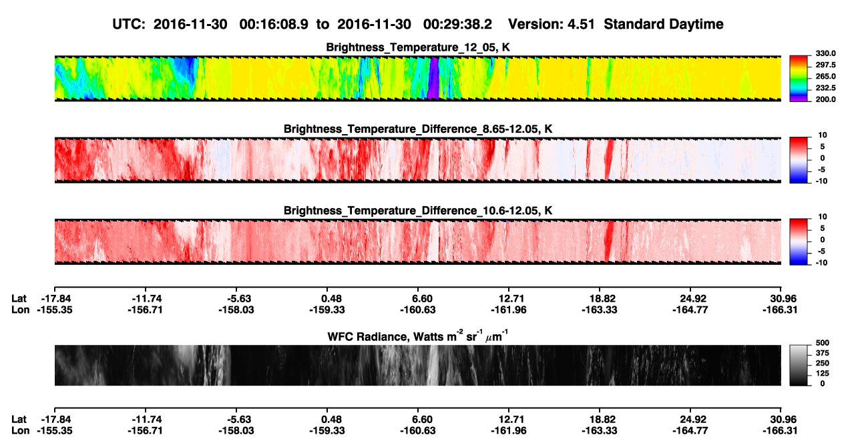Click the 232.5 color bar label
868x445 pixels.
tap(825, 88)
